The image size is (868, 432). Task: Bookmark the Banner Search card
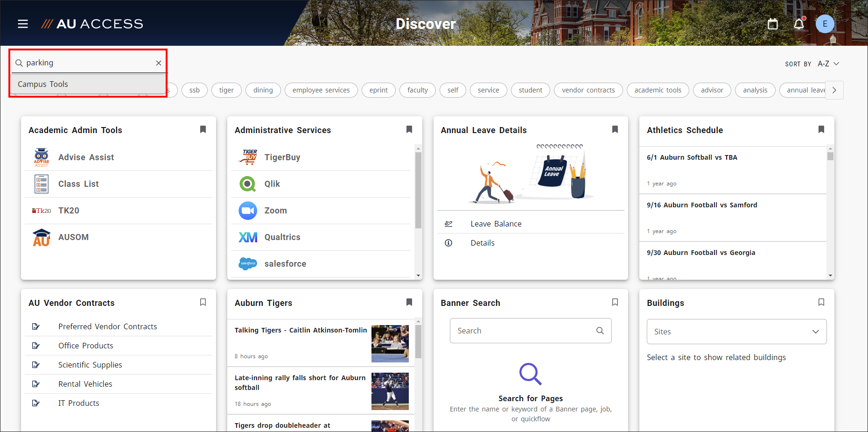pos(615,302)
